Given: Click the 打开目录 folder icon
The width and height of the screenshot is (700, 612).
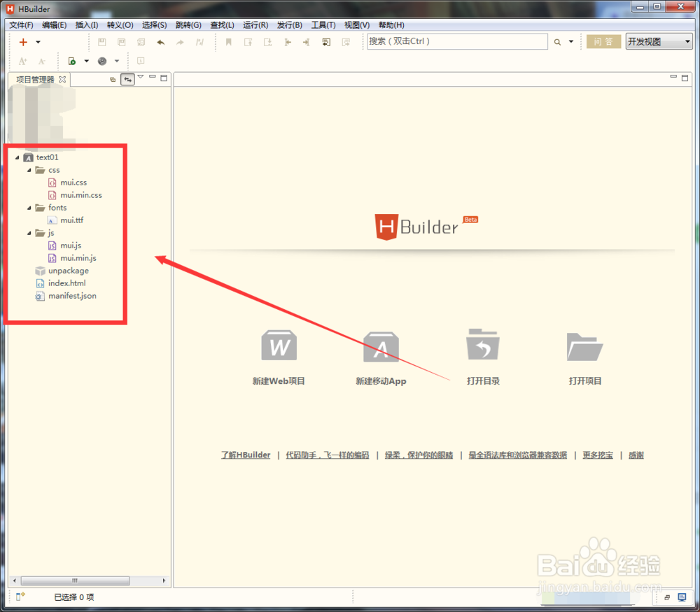Looking at the screenshot, I should 482,344.
